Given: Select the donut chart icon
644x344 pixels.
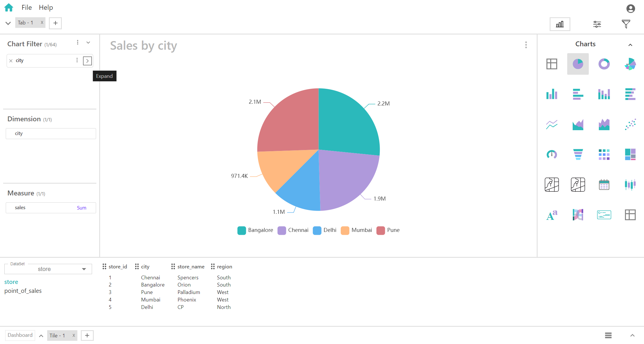Looking at the screenshot, I should coord(604,64).
